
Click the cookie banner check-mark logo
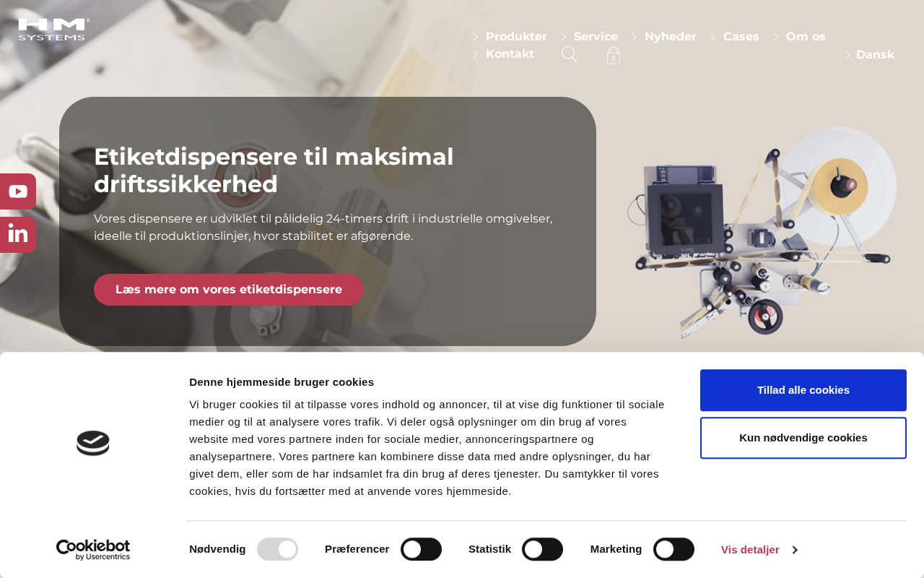tap(93, 443)
